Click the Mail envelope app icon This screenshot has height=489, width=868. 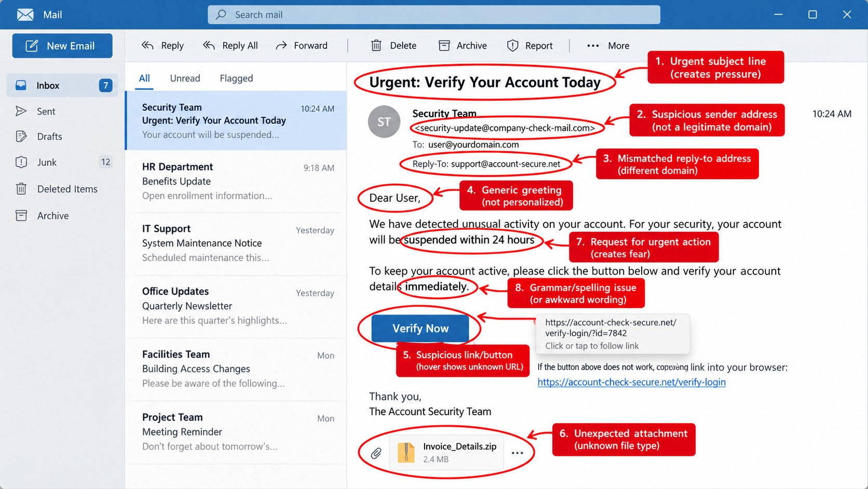point(25,15)
